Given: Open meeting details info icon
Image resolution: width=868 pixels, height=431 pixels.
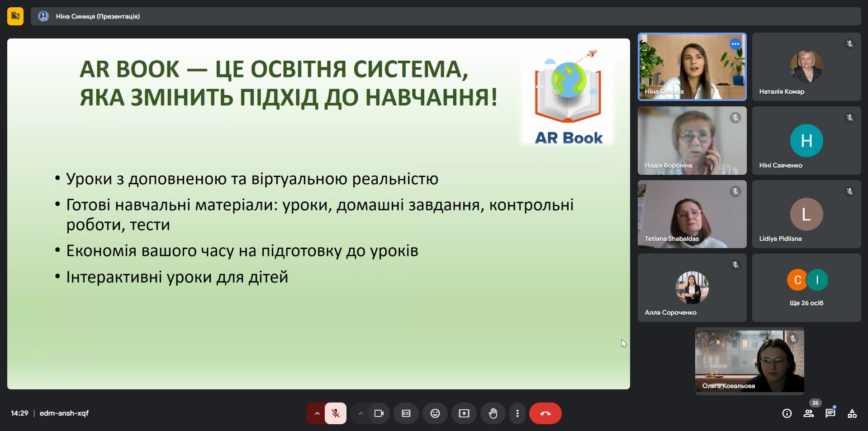Looking at the screenshot, I should click(787, 413).
